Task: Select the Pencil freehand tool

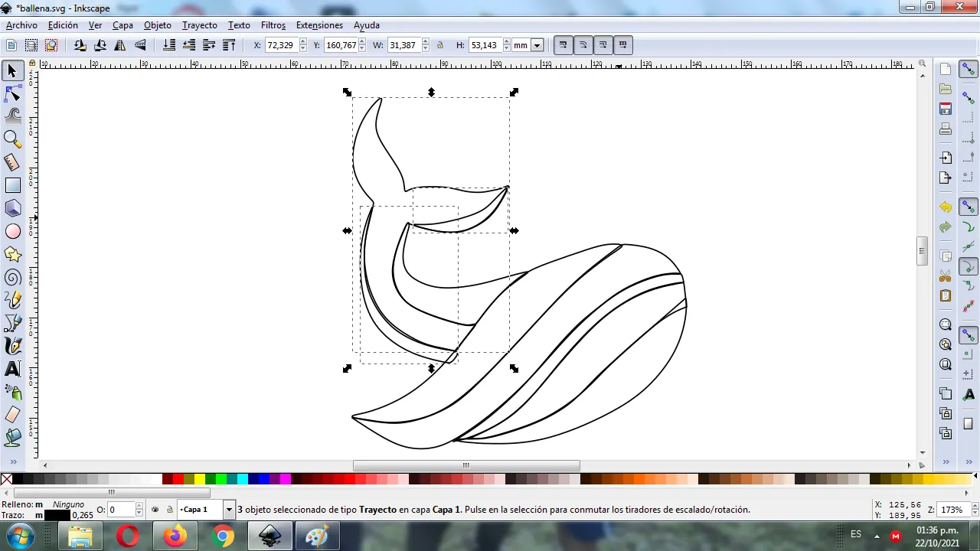Action: pyautogui.click(x=12, y=300)
